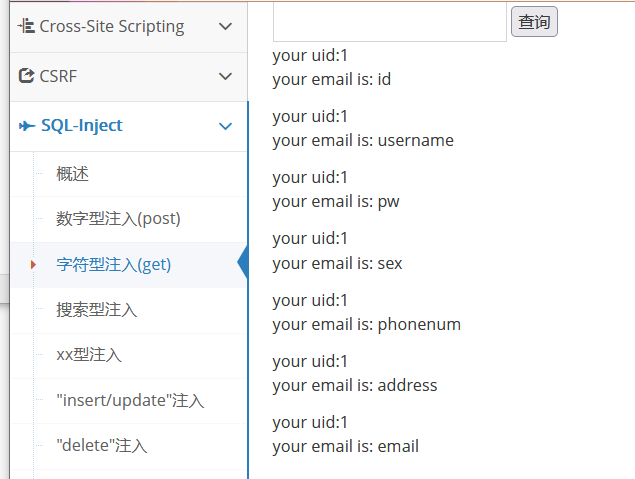The height and width of the screenshot is (479, 635).
Task: Click the CSRF menu heading
Action: [x=58, y=76]
